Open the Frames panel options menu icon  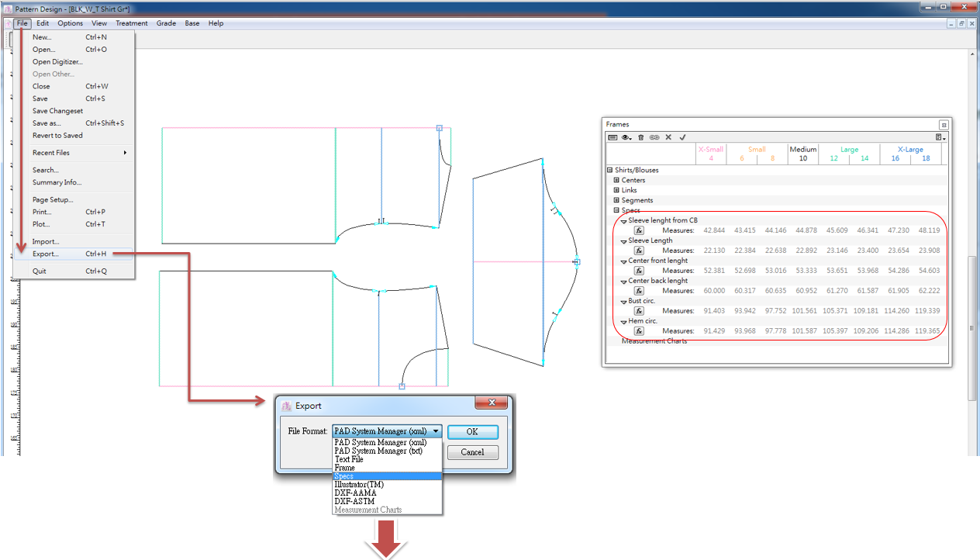940,137
